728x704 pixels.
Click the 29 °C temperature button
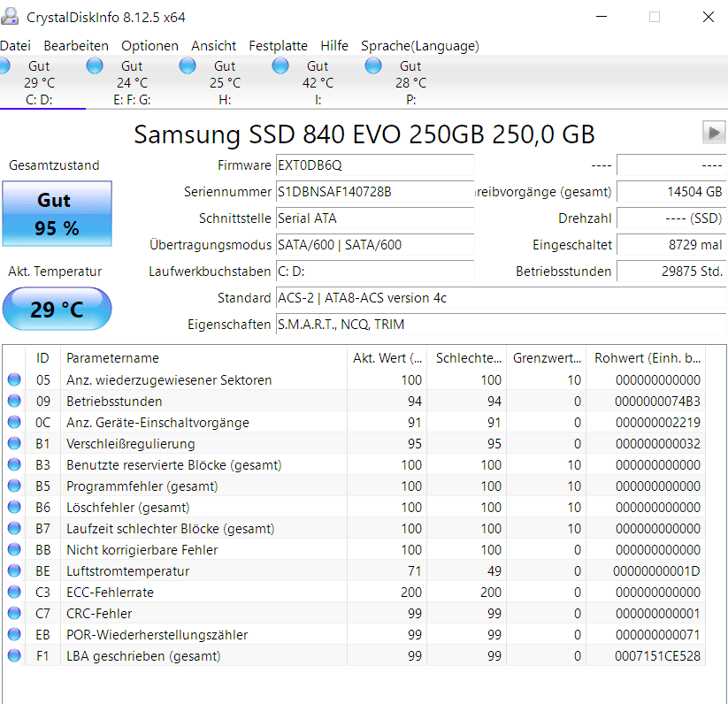click(x=57, y=310)
